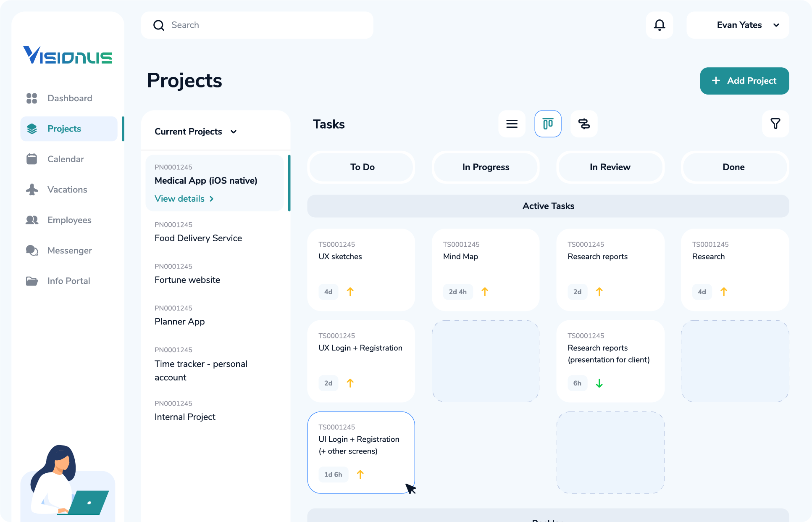The image size is (812, 522).
Task: Open the Vacations section
Action: click(66, 190)
